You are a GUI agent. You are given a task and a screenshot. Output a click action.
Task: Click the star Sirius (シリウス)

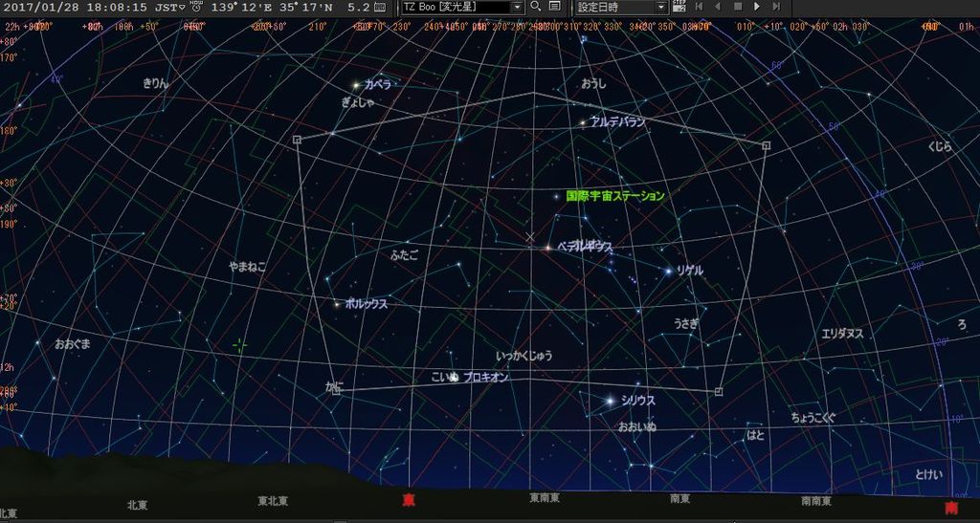click(610, 402)
